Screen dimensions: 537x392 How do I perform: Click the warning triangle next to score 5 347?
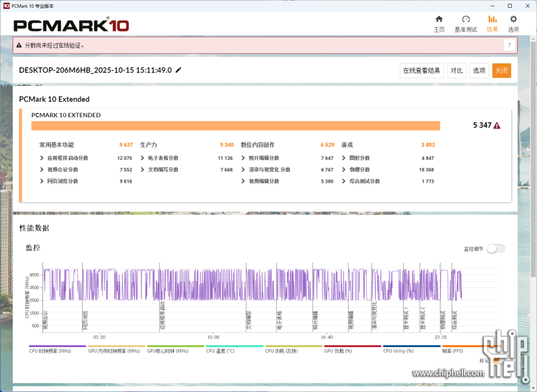pos(496,125)
